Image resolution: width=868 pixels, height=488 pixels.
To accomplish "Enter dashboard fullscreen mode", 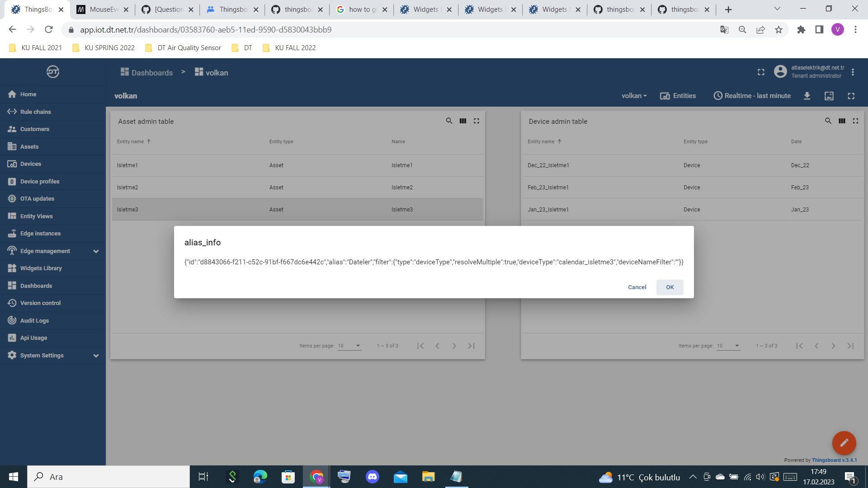I will (851, 96).
